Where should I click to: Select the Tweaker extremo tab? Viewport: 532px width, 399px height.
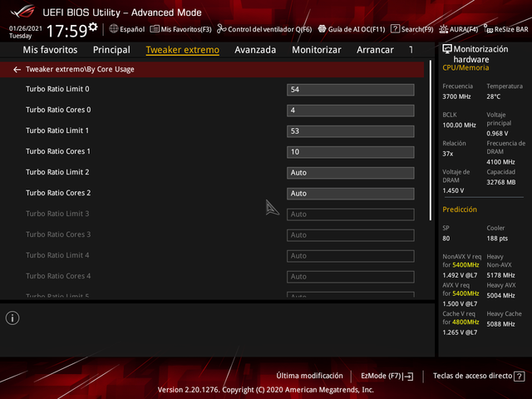(183, 50)
